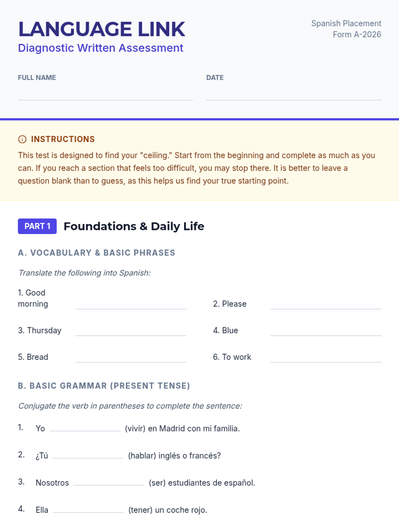Click the instructions info icon
Screen dimensions: 399x532
(x=22, y=139)
